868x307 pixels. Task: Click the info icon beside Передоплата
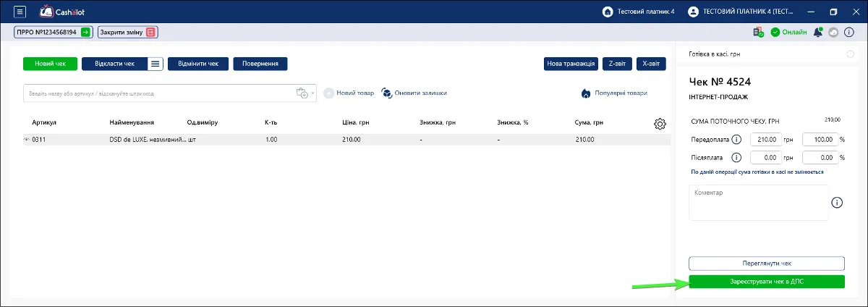[736, 139]
